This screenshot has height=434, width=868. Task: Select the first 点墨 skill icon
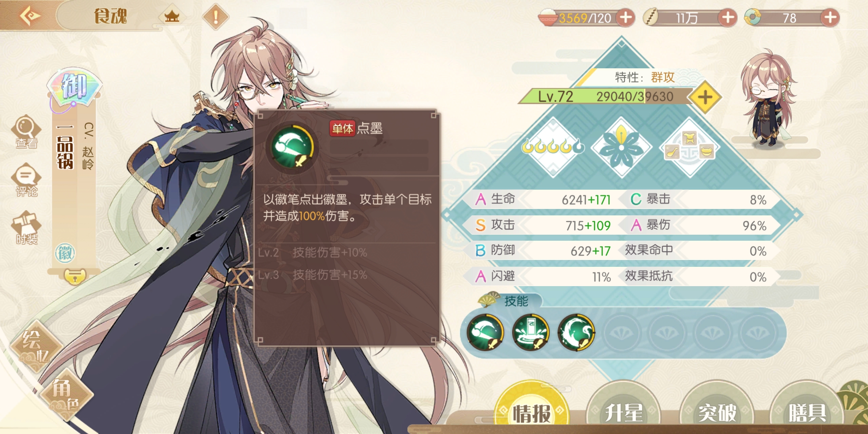point(485,332)
